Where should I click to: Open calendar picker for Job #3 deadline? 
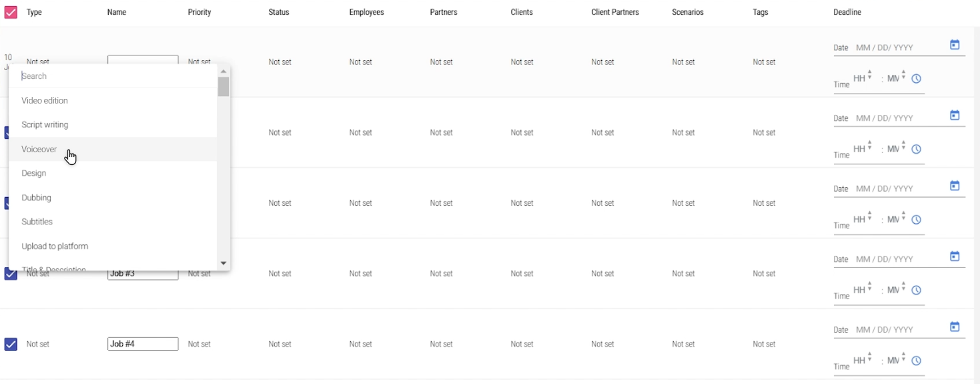click(955, 256)
